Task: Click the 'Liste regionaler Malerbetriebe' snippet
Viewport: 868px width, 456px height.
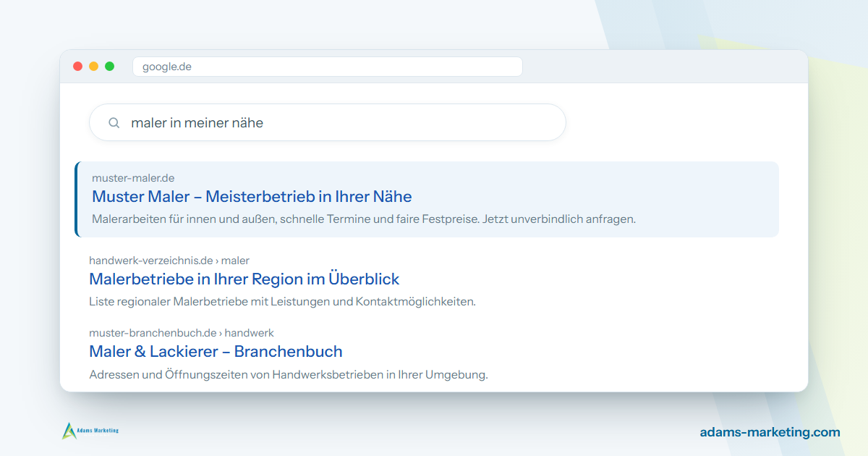Action: 282,301
